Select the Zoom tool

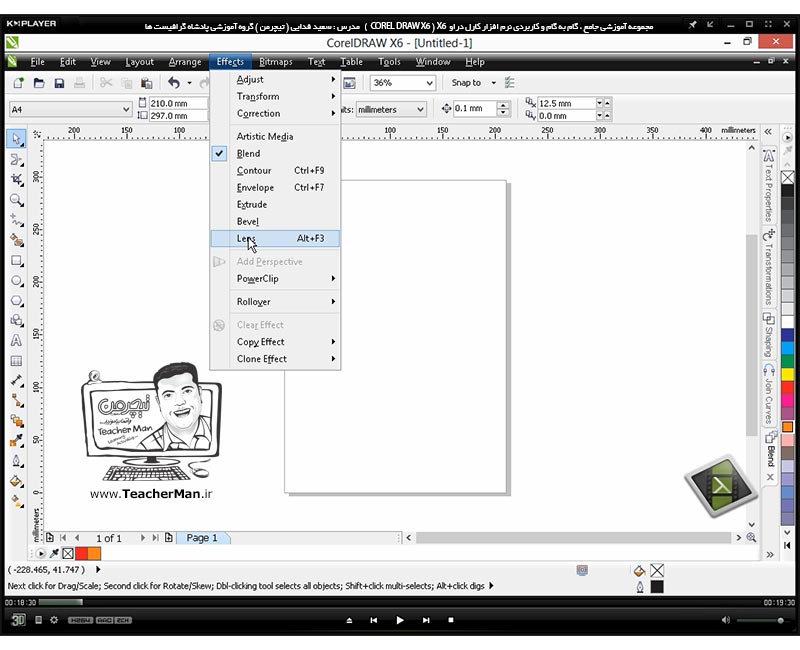[x=16, y=199]
